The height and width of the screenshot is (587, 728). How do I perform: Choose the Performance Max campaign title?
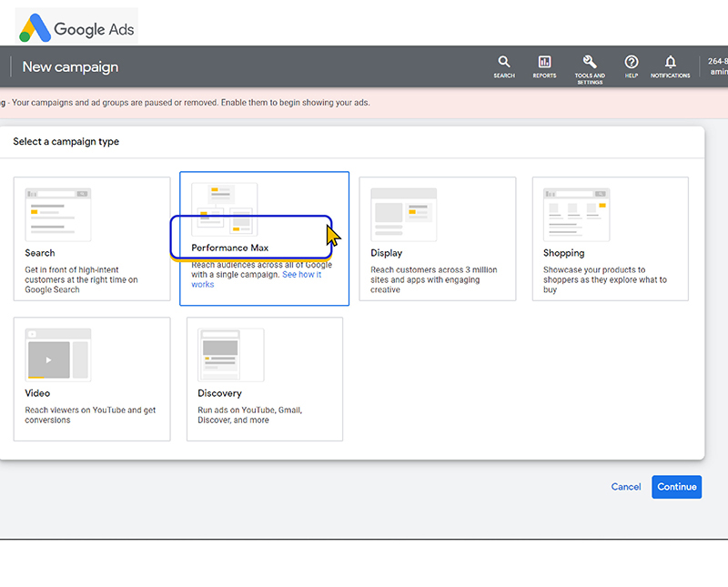(x=230, y=248)
